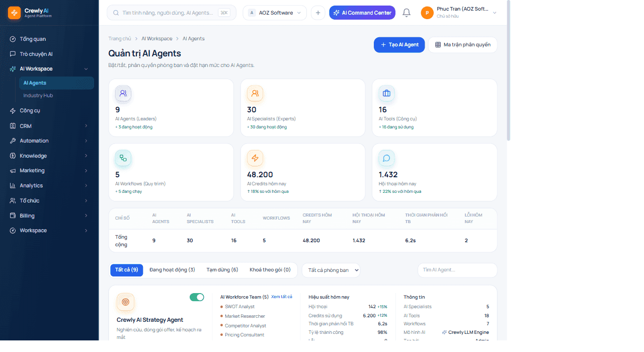Click the Competitor Analyst team member
This screenshot has height=352, width=644.
point(246,326)
